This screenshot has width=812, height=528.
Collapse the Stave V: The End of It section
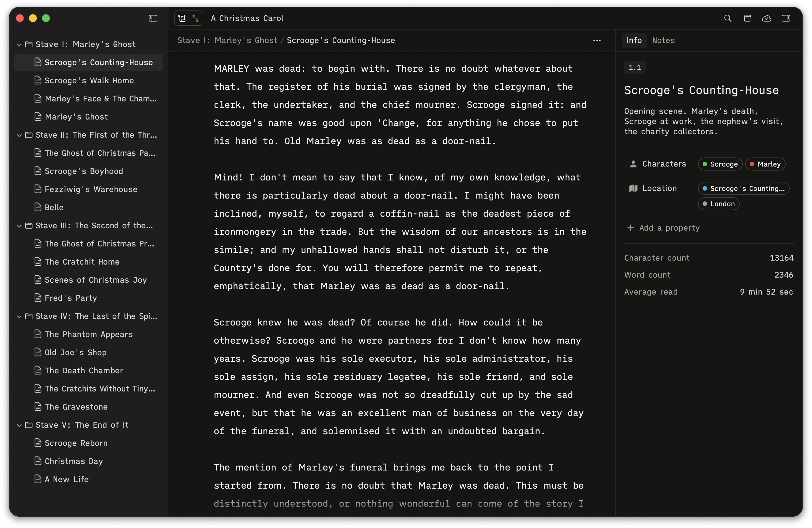point(19,425)
